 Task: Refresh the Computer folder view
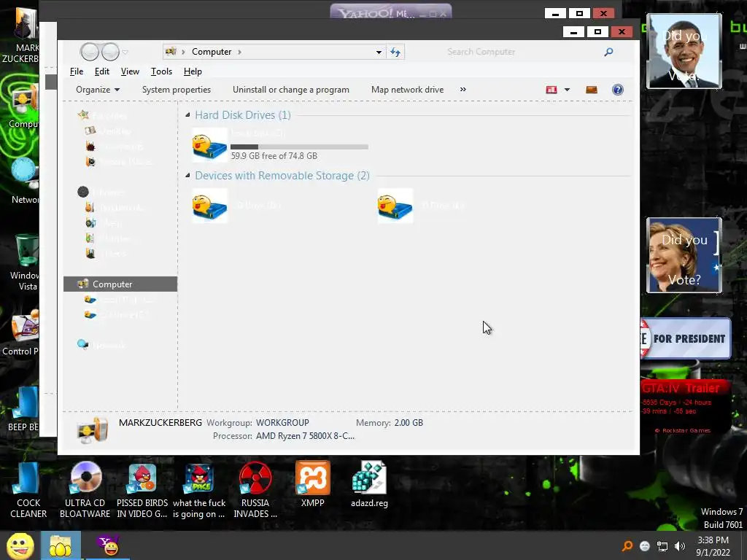click(395, 52)
